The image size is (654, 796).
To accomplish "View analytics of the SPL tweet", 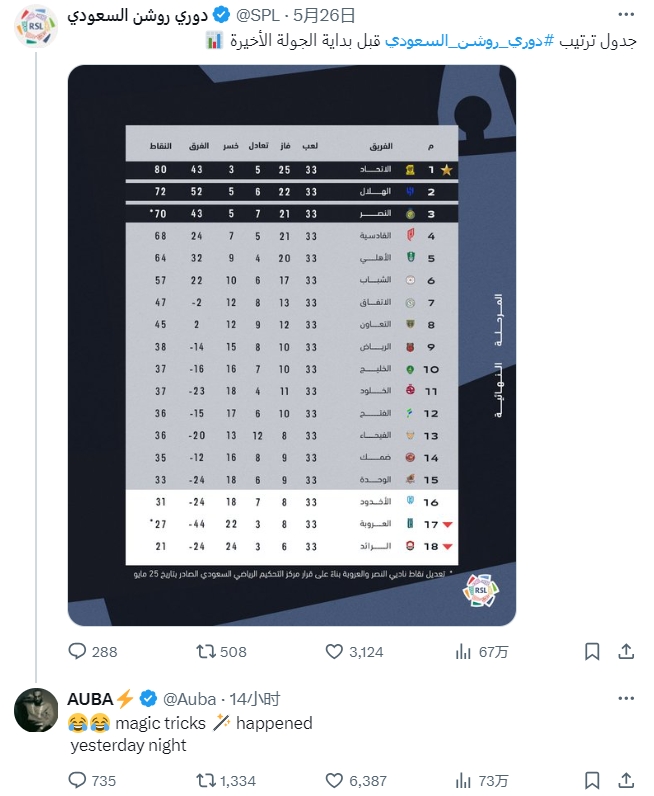I will [x=464, y=652].
